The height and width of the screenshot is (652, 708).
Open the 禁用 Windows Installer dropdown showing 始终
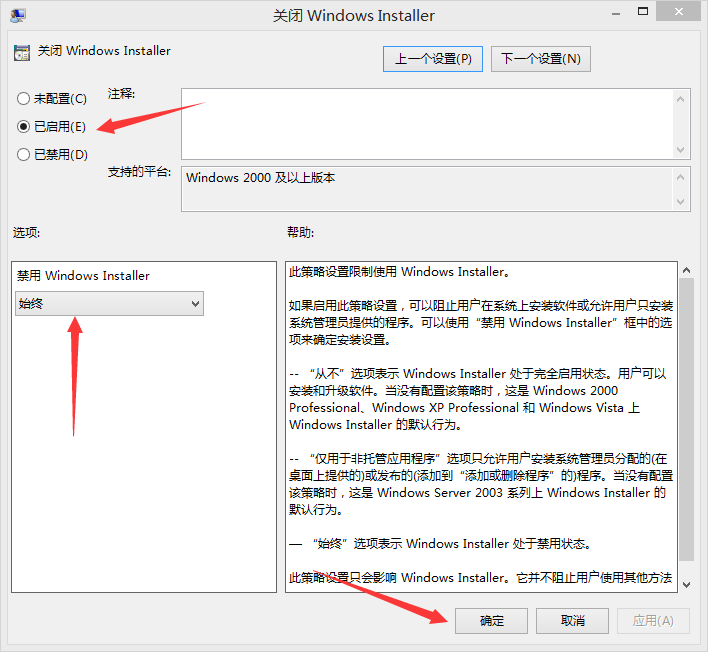(x=109, y=303)
